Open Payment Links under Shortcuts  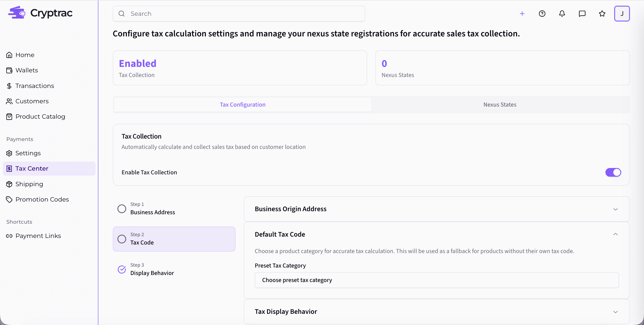(38, 236)
